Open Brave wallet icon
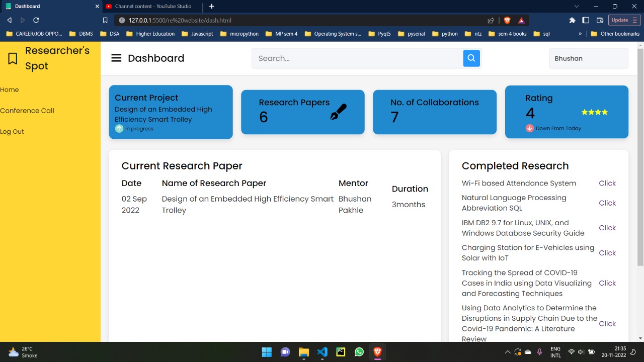Screen dimensions: 644x362 pos(600,20)
